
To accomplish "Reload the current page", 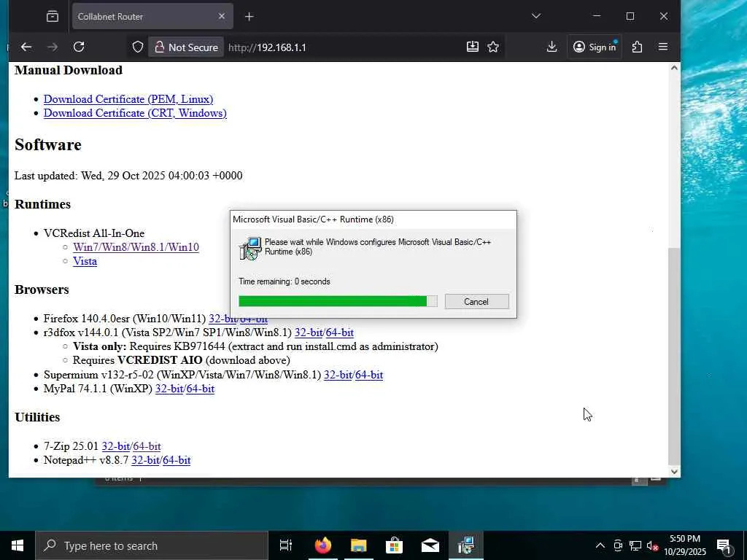I will tap(79, 47).
